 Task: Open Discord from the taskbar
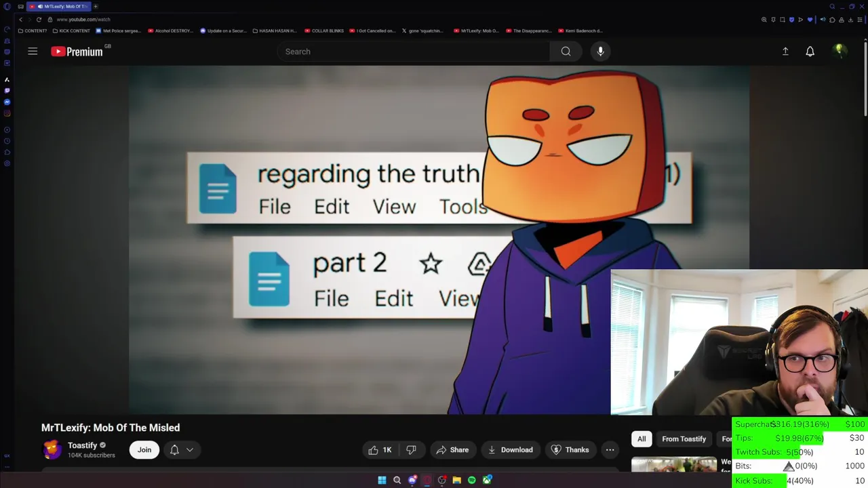[412, 480]
